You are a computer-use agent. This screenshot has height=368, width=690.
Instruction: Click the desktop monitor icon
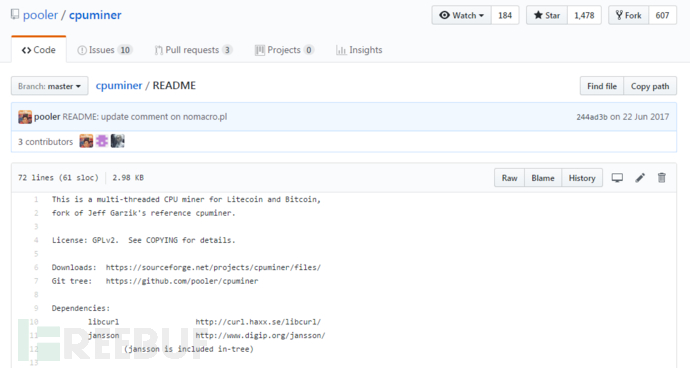(x=617, y=178)
